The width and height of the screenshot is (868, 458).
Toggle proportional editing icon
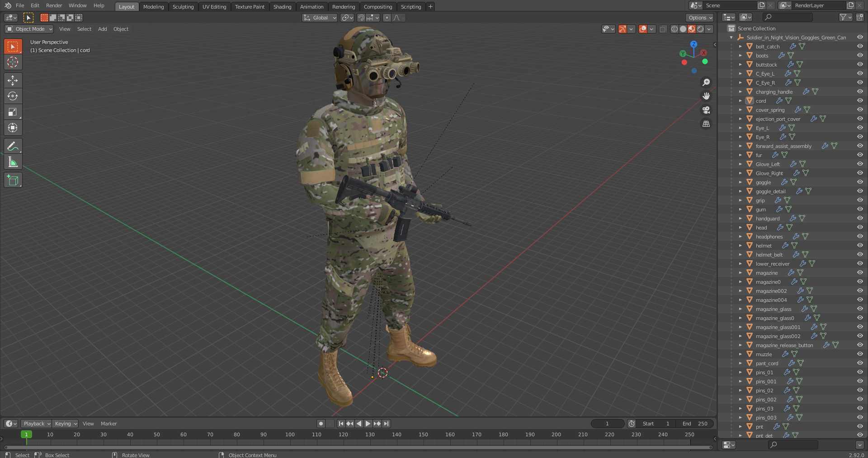(387, 18)
